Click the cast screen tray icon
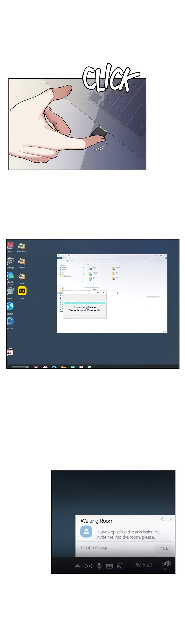 point(120,566)
